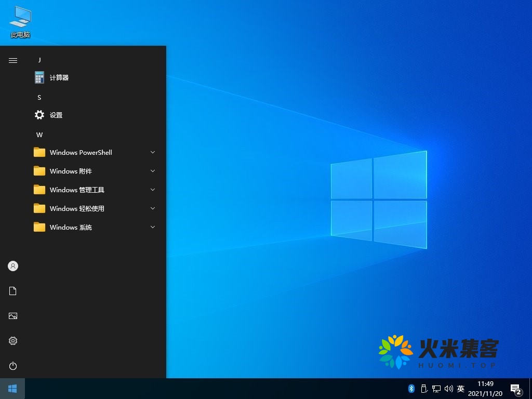Click the network icon in system tray
The width and height of the screenshot is (532, 399).
436,388
